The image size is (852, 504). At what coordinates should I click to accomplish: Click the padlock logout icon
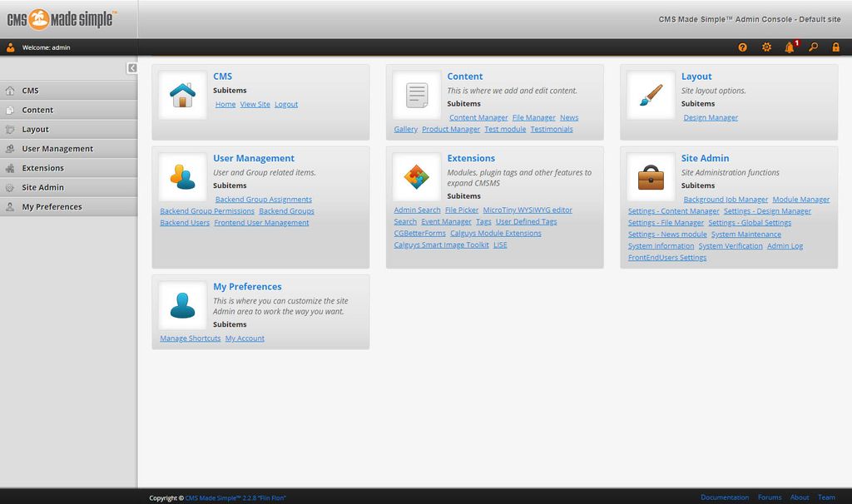tap(835, 47)
